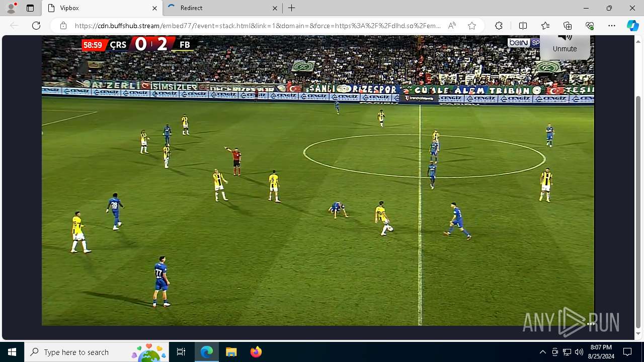This screenshot has height=362, width=644.
Task: Open Browser essentials
Action: [590, 26]
